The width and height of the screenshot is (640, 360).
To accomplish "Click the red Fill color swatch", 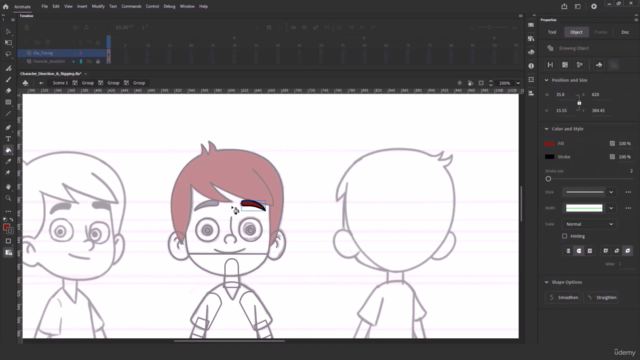I will coord(549,144).
